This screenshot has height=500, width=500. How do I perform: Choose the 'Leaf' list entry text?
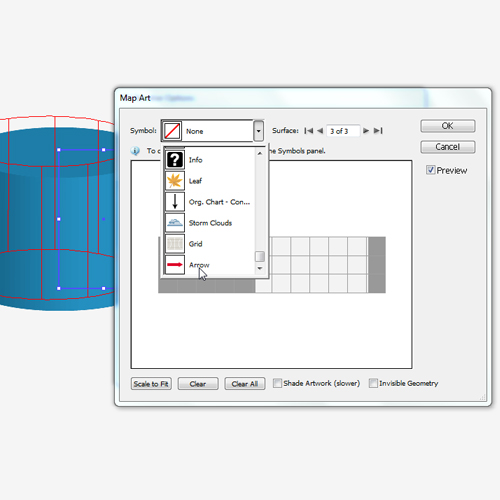pyautogui.click(x=195, y=181)
